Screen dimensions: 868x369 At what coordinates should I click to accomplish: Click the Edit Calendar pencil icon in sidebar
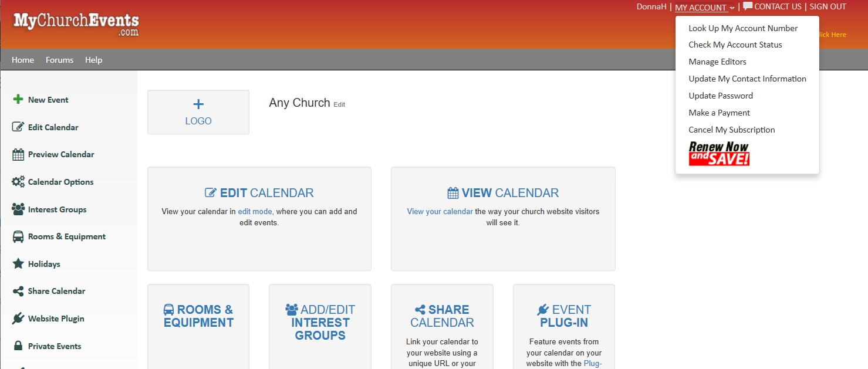18,127
